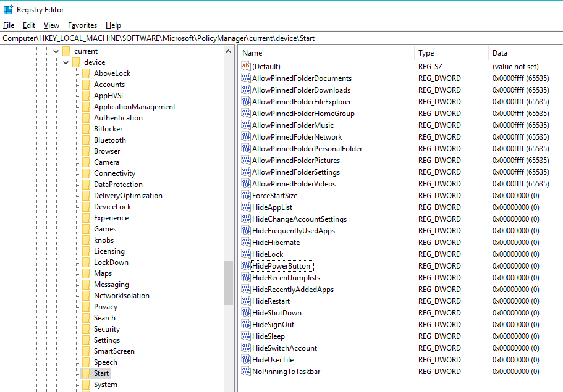Image resolution: width=563 pixels, height=392 pixels.
Task: Select the Search key
Action: coord(104,318)
